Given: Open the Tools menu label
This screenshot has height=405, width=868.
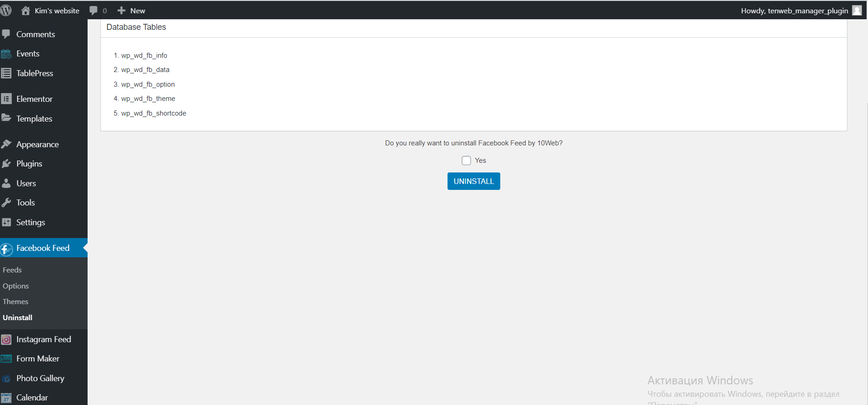Looking at the screenshot, I should (x=26, y=203).
